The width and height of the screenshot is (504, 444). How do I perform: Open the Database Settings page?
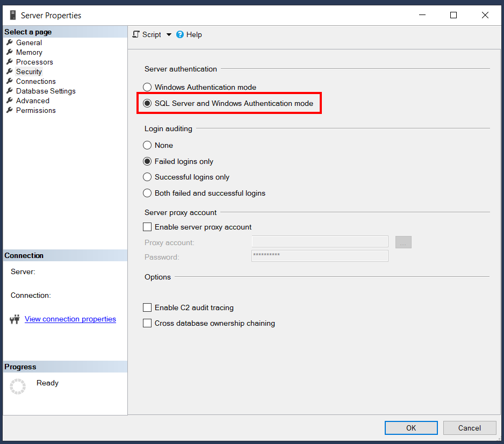tap(46, 91)
